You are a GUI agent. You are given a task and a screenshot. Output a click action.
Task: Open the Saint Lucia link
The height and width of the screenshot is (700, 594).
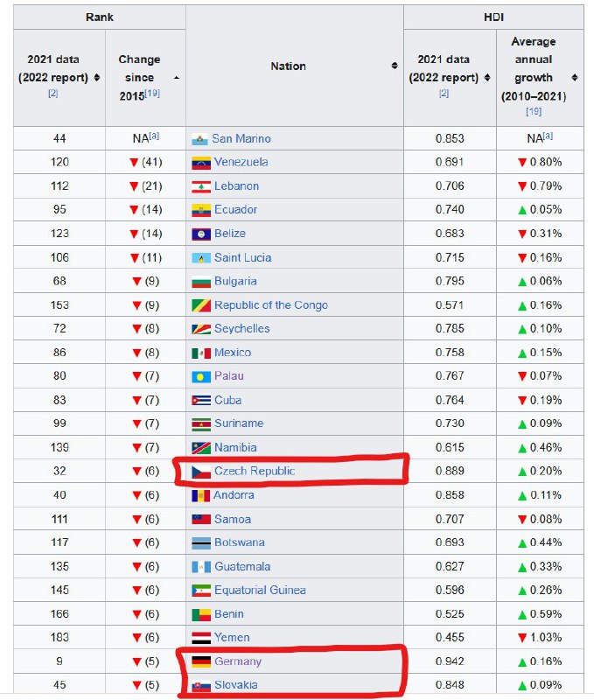point(243,258)
